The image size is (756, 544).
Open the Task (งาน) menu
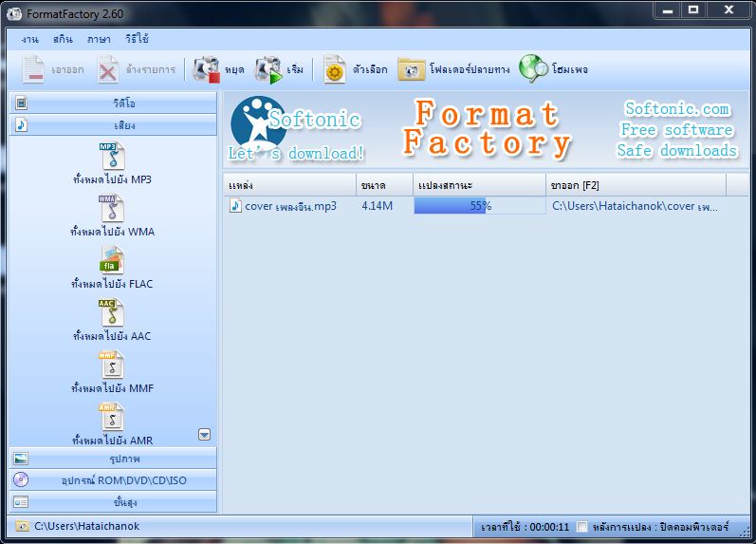pyautogui.click(x=30, y=40)
